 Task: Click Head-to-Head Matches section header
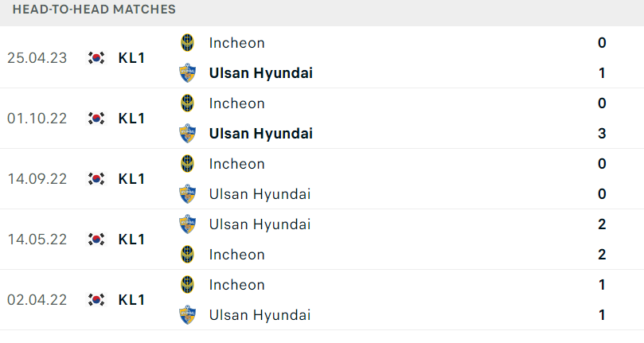94,9
